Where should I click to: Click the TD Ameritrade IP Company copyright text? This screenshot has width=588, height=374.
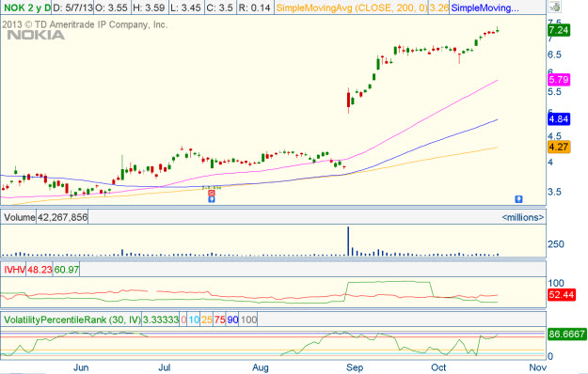(x=85, y=24)
